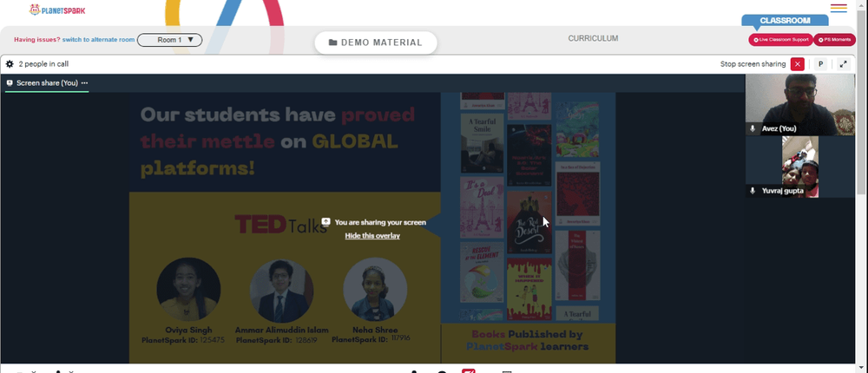
Task: Click scrollbar up arrow
Action: point(863,4)
